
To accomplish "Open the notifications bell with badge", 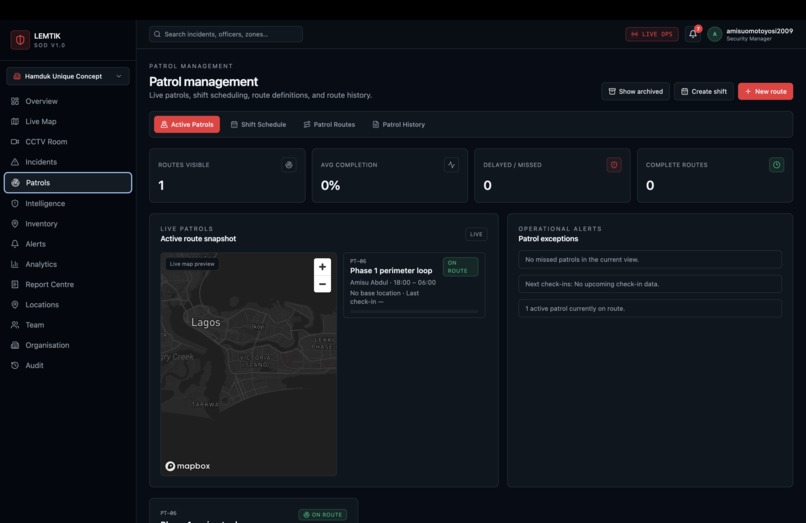I will 693,34.
